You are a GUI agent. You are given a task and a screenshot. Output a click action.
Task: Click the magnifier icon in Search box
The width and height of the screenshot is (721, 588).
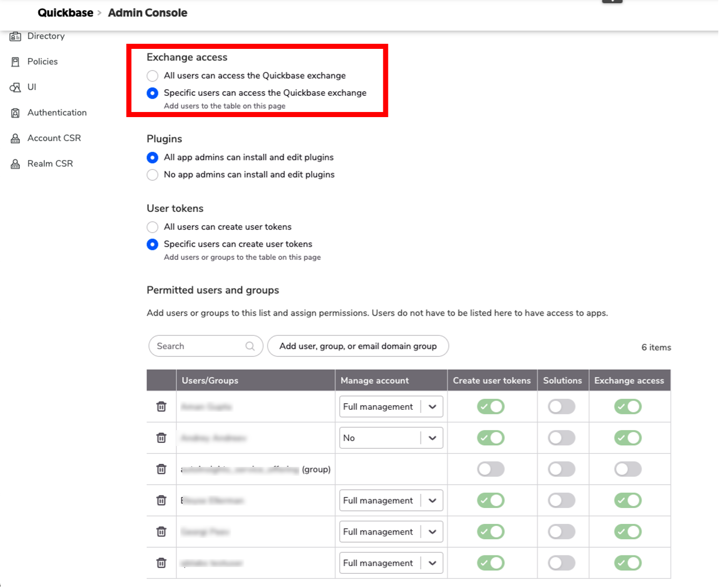[x=250, y=346]
